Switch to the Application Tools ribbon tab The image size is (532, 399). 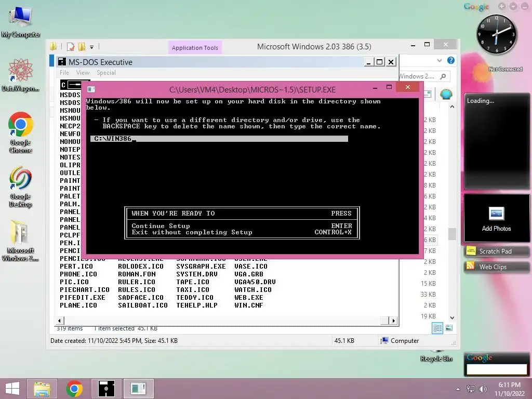(195, 48)
